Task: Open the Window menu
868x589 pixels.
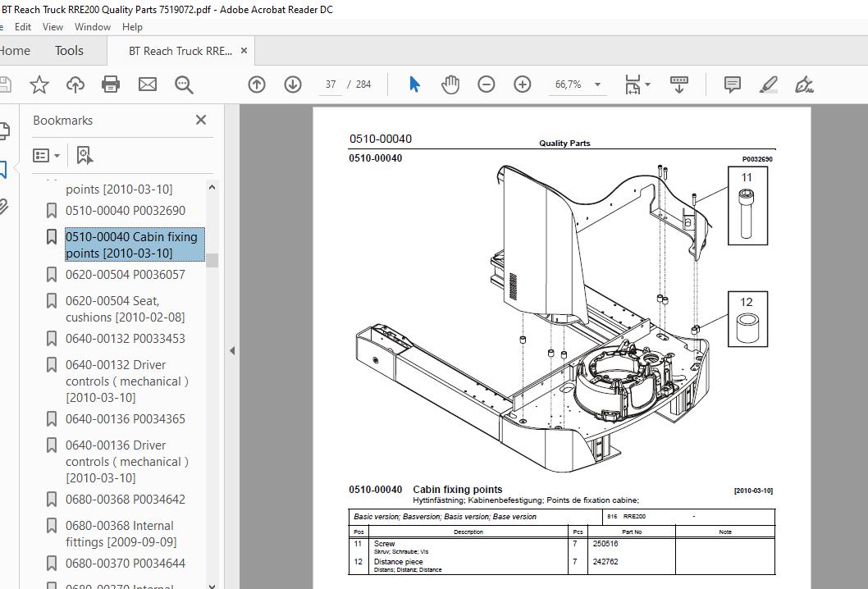Action: [x=93, y=26]
